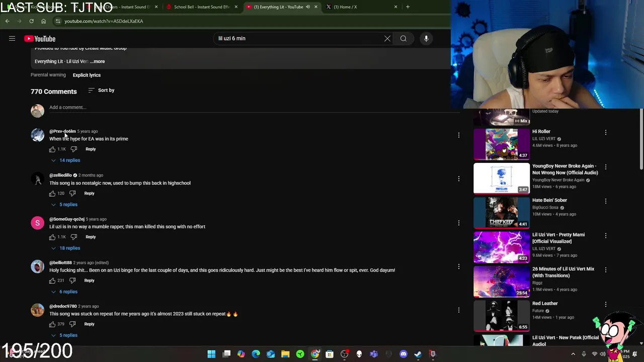Open options menu for @Prxv-do6lm comment

pos(459,135)
